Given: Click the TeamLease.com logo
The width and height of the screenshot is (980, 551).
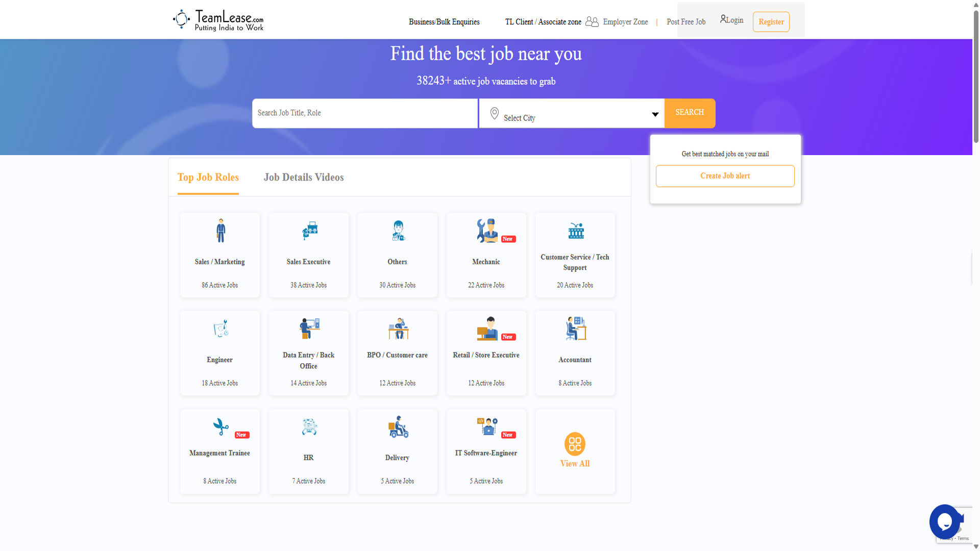Looking at the screenshot, I should click(x=218, y=20).
